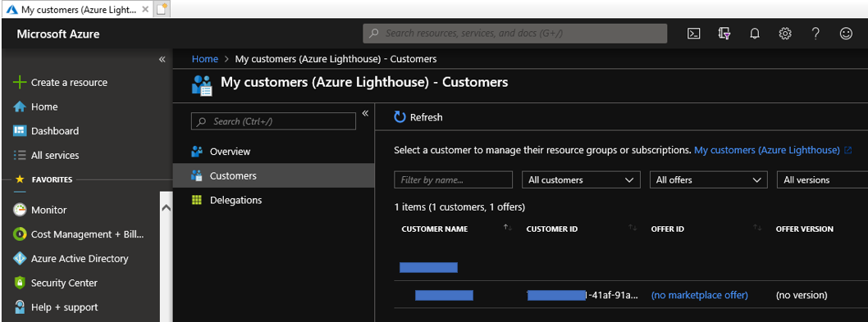Screen dimensions: 868x322
Task: Click the CUSTOMER NAME column header
Action: click(435, 229)
